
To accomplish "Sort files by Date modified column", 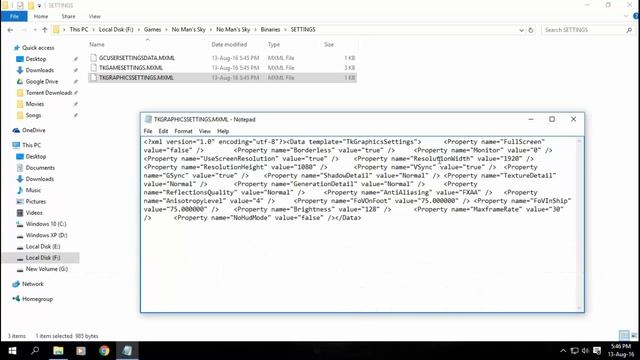I will [x=229, y=44].
